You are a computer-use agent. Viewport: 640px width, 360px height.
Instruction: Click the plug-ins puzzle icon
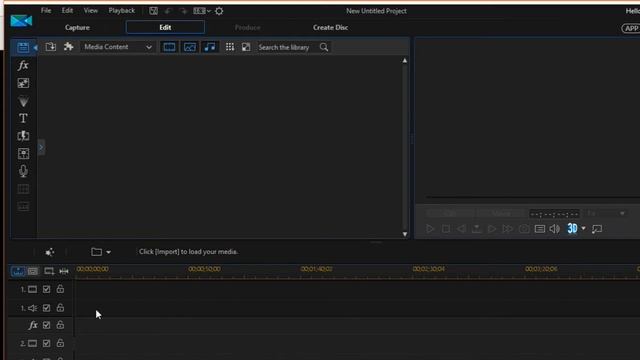pyautogui.click(x=68, y=47)
